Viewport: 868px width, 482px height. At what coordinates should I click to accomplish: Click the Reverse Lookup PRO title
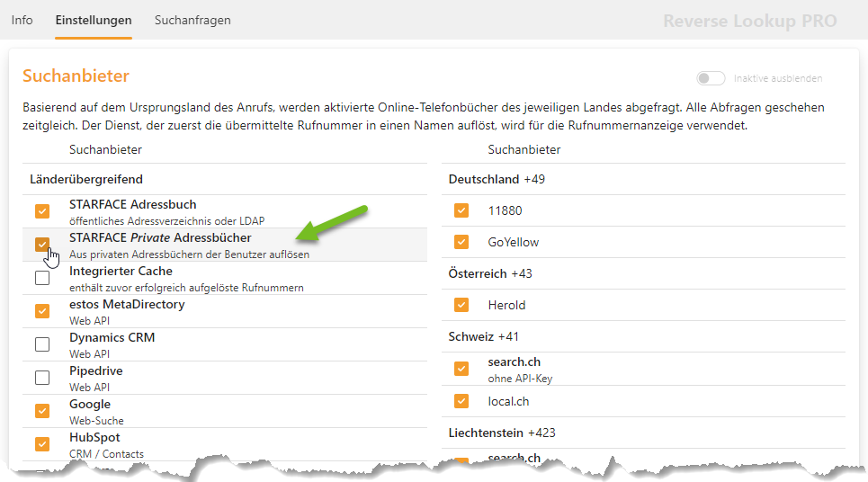pyautogui.click(x=750, y=21)
